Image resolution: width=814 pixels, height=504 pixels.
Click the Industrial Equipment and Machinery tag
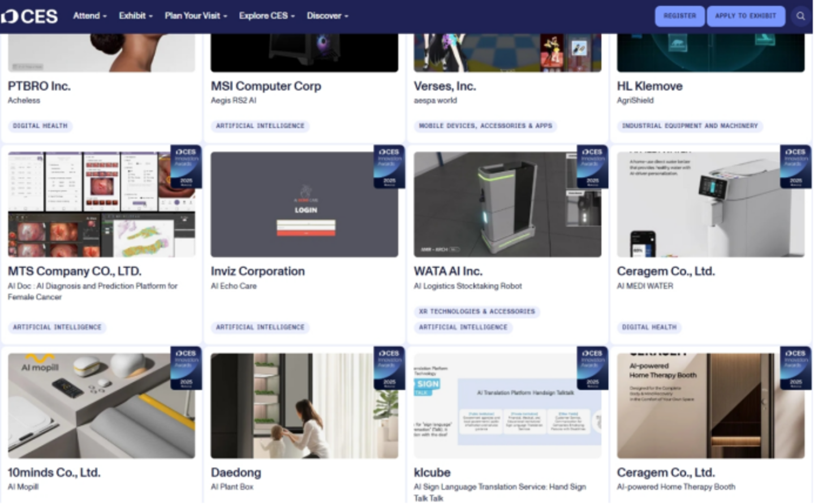tap(690, 126)
